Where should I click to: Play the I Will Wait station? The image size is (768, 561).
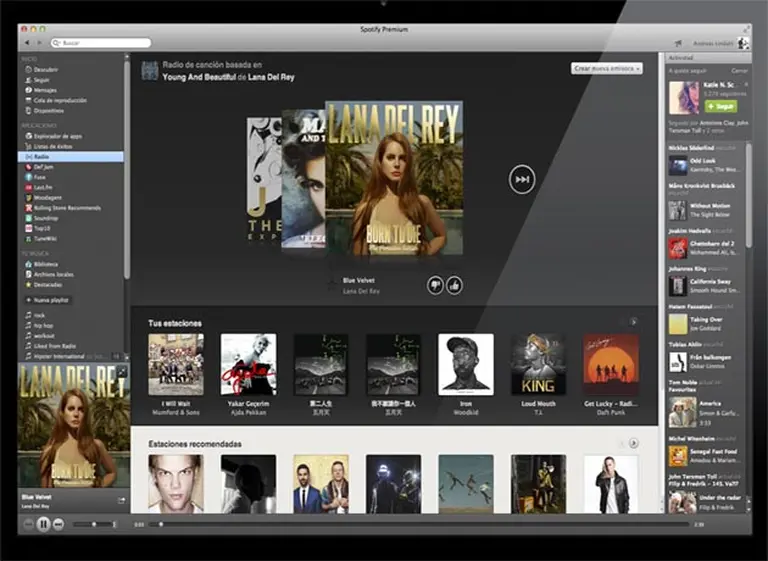click(176, 365)
